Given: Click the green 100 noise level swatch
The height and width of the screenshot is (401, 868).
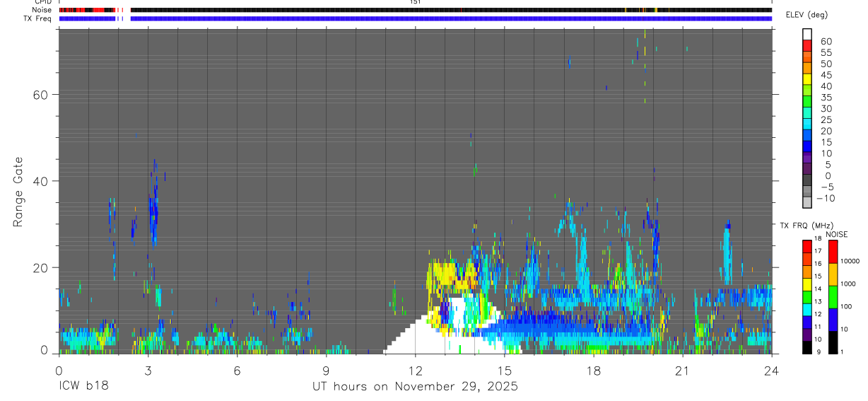Looking at the screenshot, I should coord(833,297).
